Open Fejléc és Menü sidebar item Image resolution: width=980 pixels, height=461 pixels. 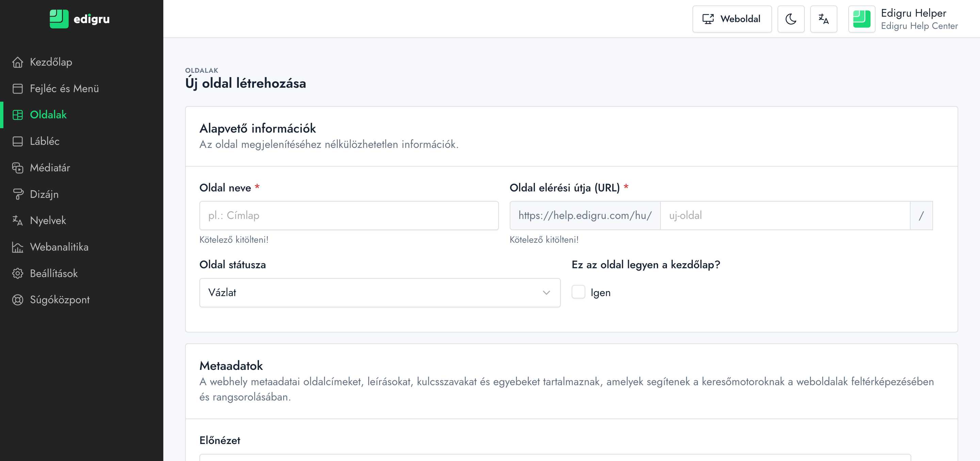pyautogui.click(x=64, y=88)
